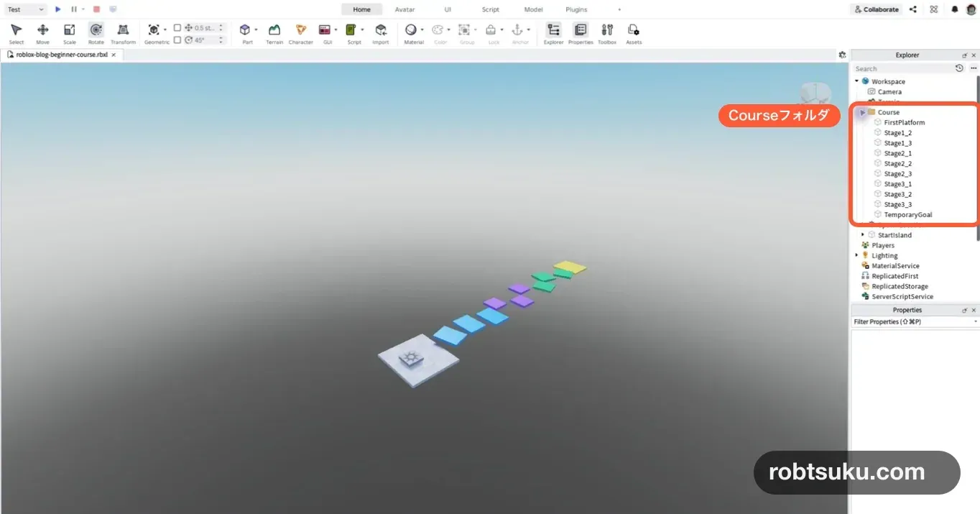
Task: Open the Toolbox from the toolbar
Action: (x=607, y=30)
